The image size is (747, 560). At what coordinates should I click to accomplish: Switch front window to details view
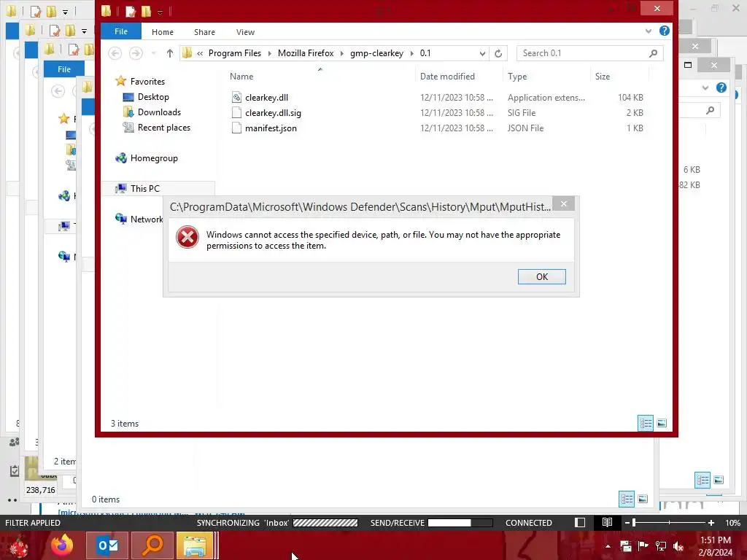click(646, 423)
